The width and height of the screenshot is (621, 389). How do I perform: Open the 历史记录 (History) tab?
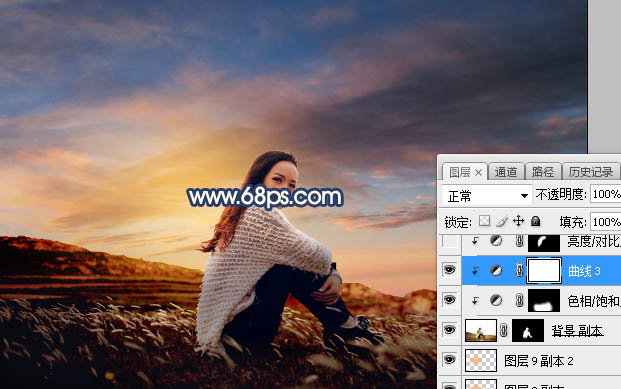click(591, 172)
